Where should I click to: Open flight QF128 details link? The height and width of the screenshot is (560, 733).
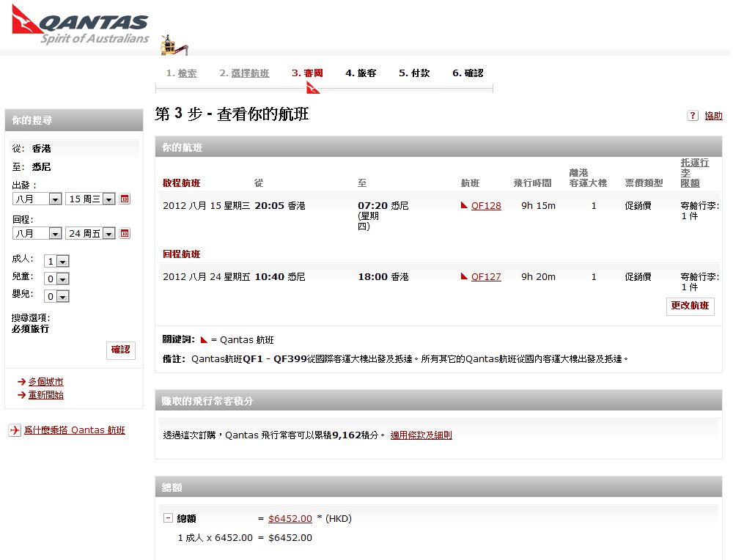[x=486, y=206]
